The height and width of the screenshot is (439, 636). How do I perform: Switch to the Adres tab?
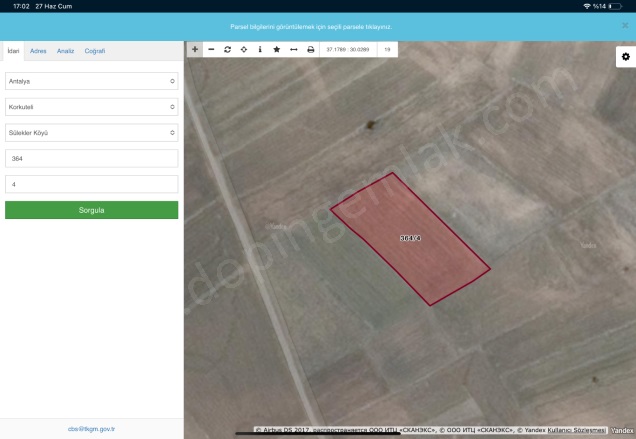pyautogui.click(x=38, y=50)
